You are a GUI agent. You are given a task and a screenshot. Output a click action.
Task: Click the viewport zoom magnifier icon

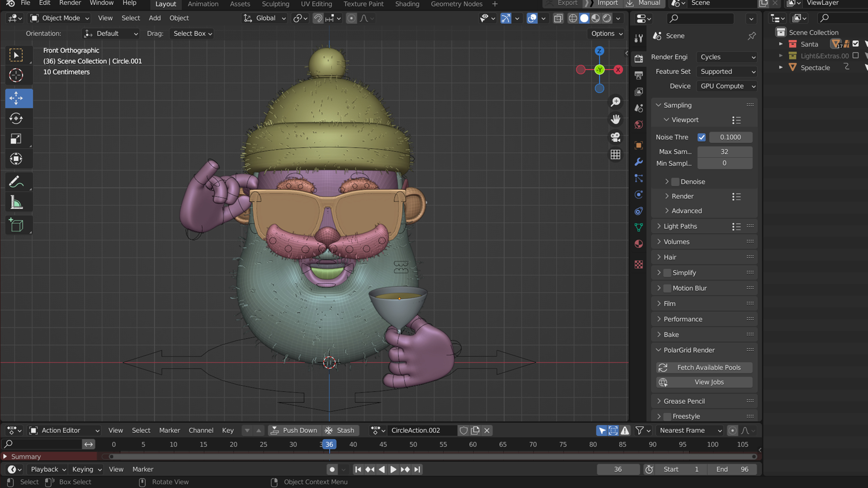pos(616,102)
